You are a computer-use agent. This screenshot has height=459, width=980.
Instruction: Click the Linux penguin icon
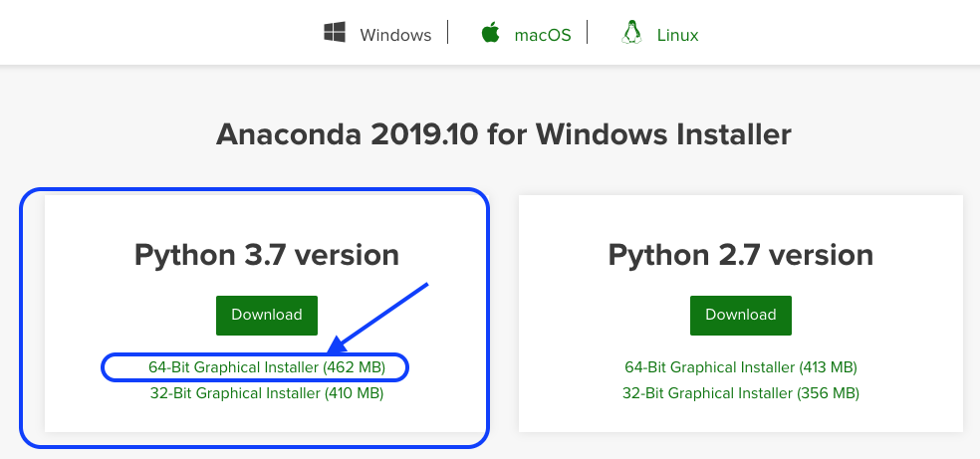pyautogui.click(x=630, y=33)
